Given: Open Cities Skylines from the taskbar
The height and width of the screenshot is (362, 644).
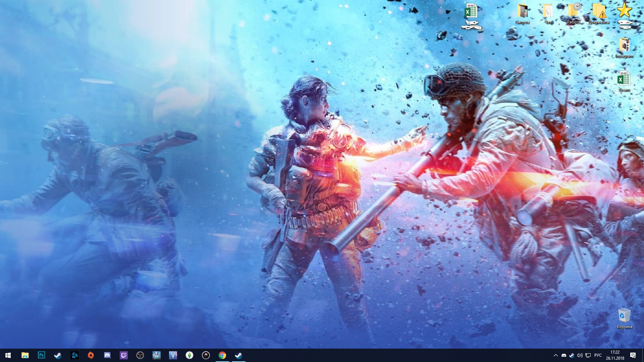Looking at the screenshot, I should pyautogui.click(x=157, y=355).
